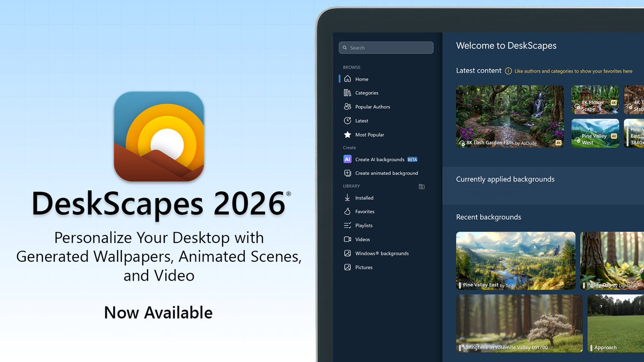Click the 'Now Available' text
Viewport: 644px width, 362px height.
pyautogui.click(x=158, y=313)
